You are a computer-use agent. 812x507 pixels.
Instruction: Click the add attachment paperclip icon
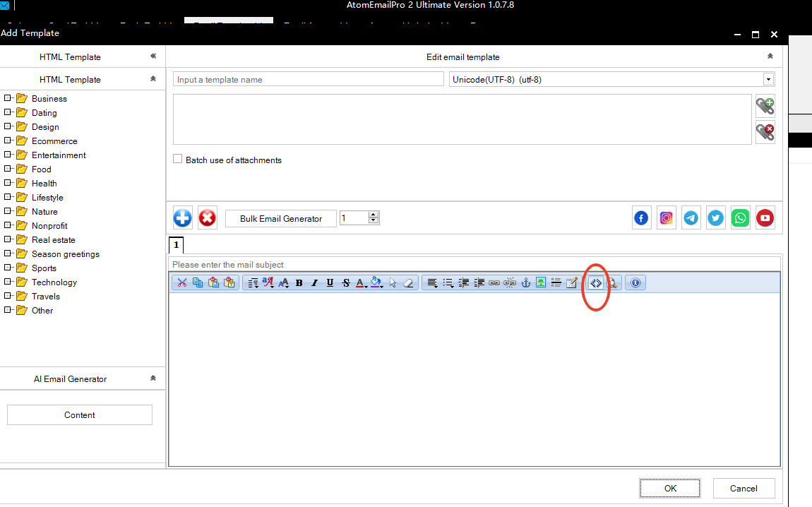tap(765, 106)
